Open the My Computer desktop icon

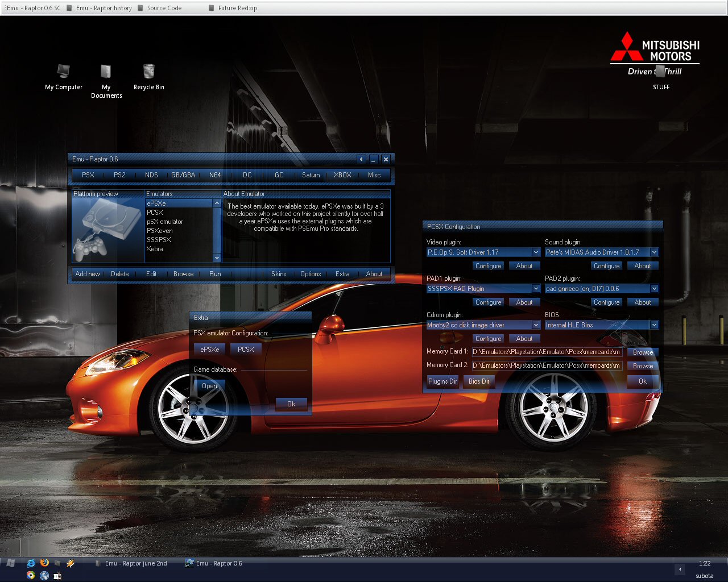tap(63, 77)
